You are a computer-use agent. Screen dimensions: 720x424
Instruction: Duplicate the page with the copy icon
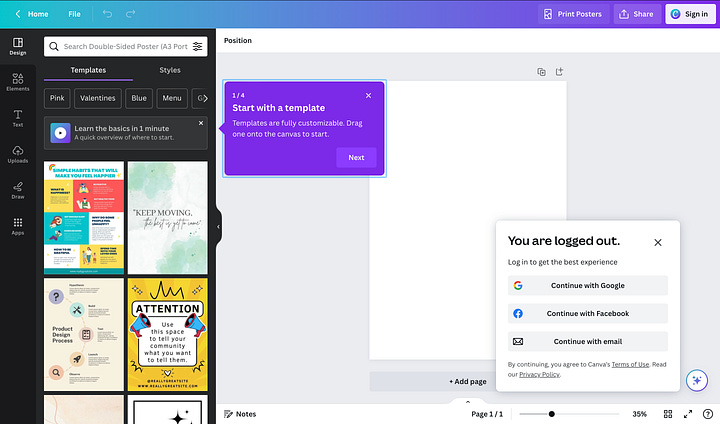[541, 72]
